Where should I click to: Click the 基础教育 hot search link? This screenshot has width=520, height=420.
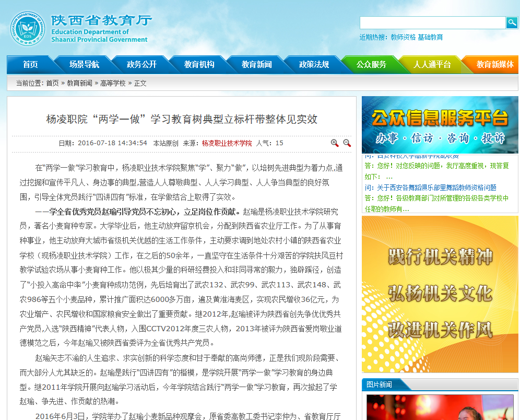click(x=430, y=37)
